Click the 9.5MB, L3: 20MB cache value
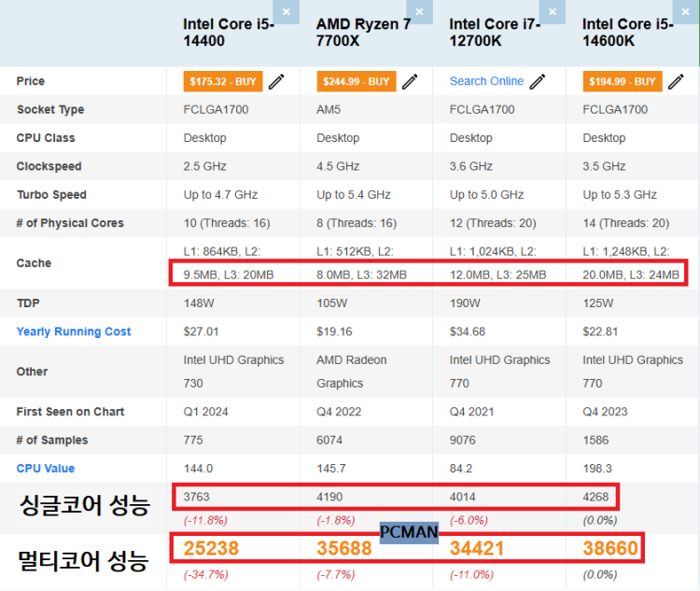This screenshot has height=591, width=700. (229, 274)
